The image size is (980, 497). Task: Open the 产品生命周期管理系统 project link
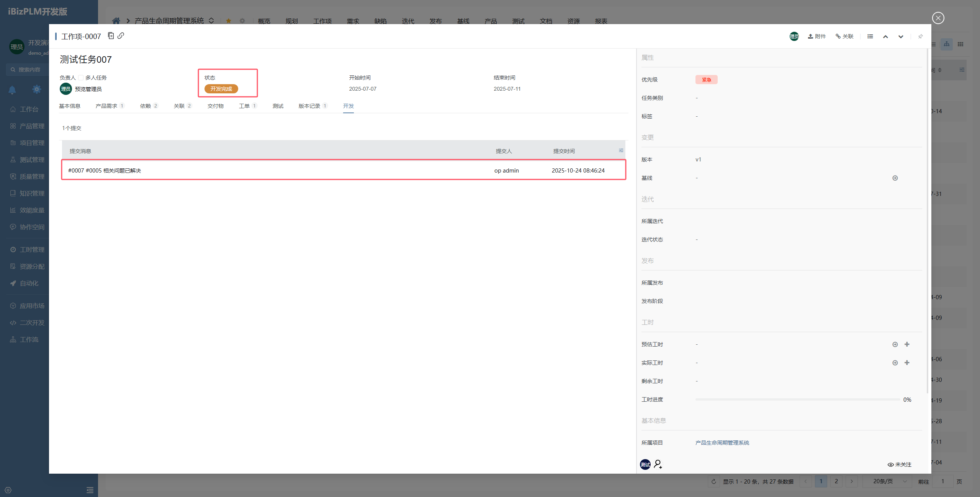(x=722, y=443)
